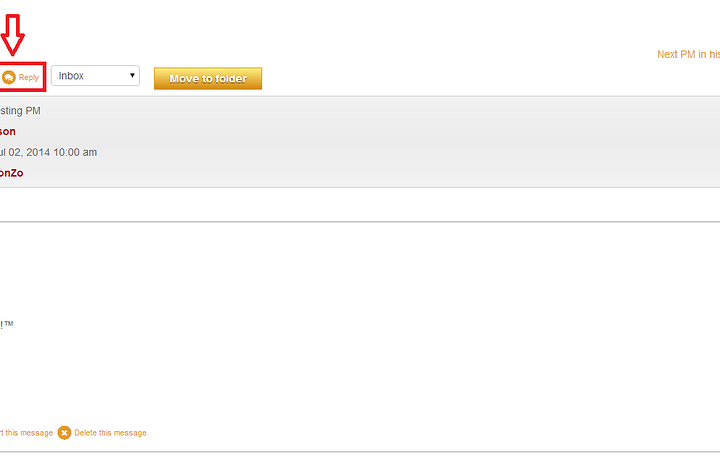Click the orange X delete icon

[64, 433]
